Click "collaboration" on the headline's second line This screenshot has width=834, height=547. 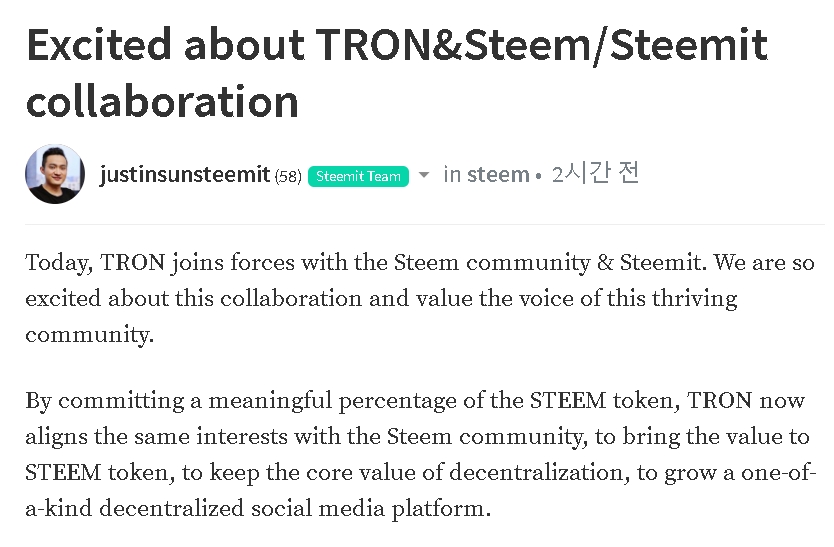[x=162, y=102]
